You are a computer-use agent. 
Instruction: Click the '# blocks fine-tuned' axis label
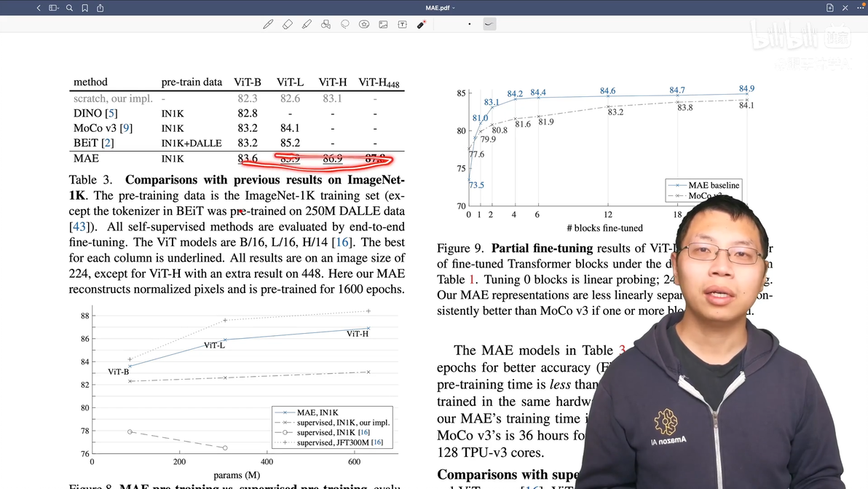pyautogui.click(x=604, y=228)
